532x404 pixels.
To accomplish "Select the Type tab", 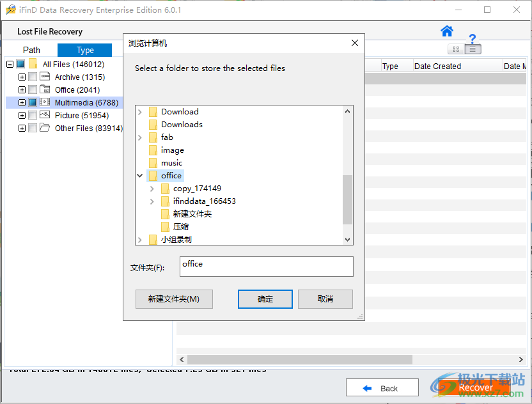I will 85,49.
